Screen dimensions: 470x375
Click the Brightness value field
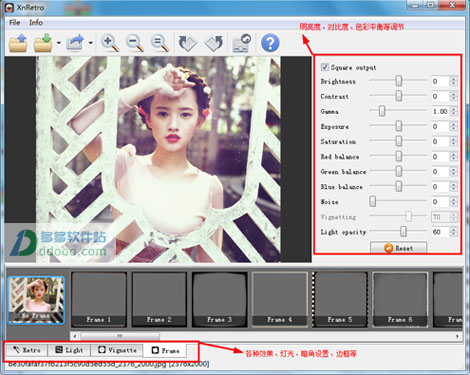[x=440, y=81]
